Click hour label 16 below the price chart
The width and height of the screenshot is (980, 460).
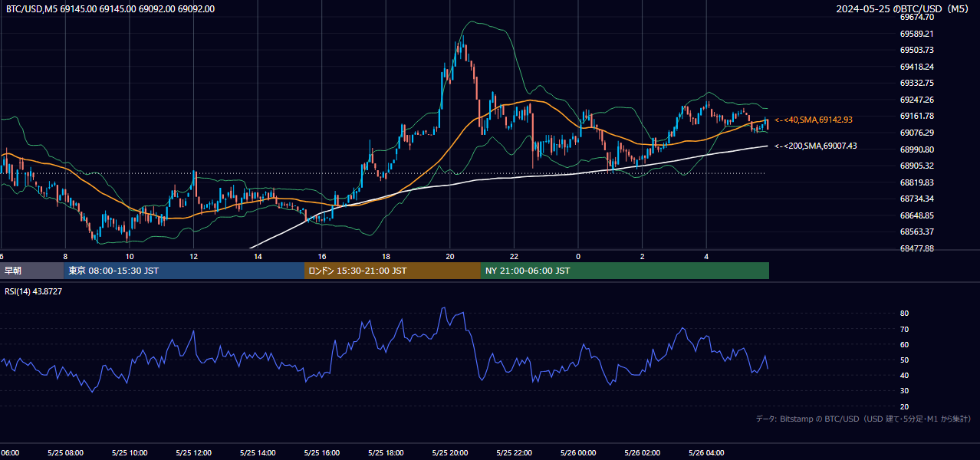(x=321, y=256)
